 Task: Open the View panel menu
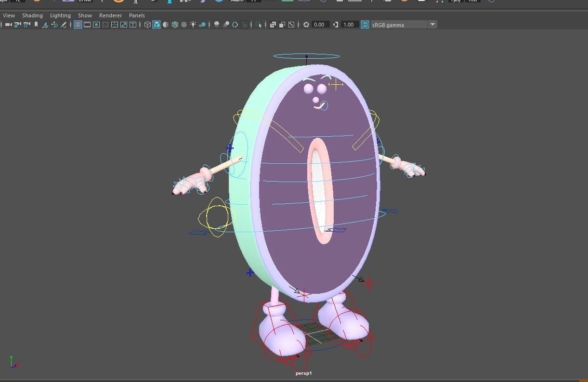9,15
